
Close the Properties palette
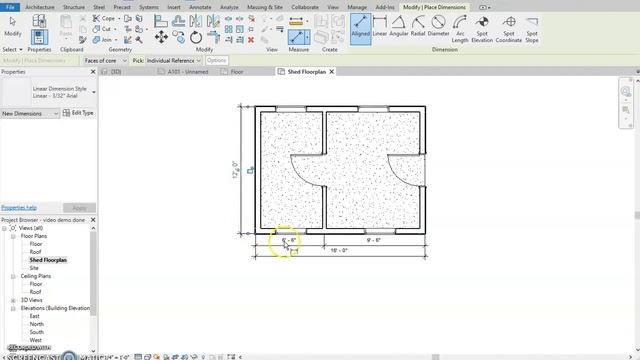pos(93,72)
